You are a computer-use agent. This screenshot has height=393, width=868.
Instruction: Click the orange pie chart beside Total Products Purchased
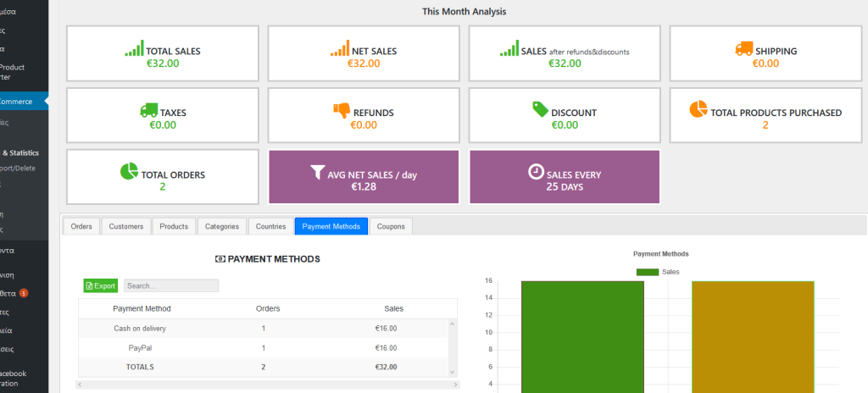click(x=698, y=109)
